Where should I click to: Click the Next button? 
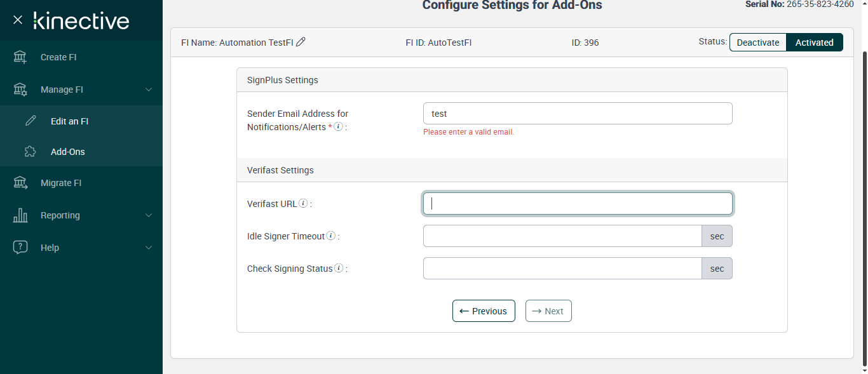click(548, 311)
